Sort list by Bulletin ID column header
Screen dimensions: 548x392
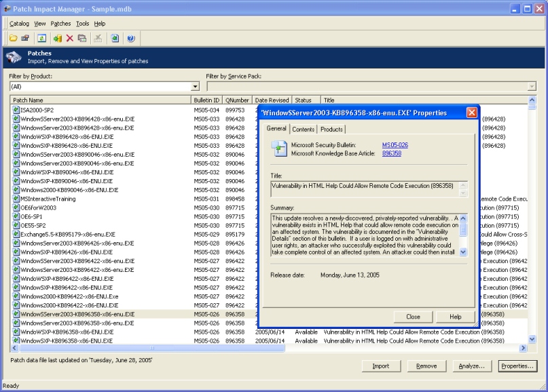(206, 100)
